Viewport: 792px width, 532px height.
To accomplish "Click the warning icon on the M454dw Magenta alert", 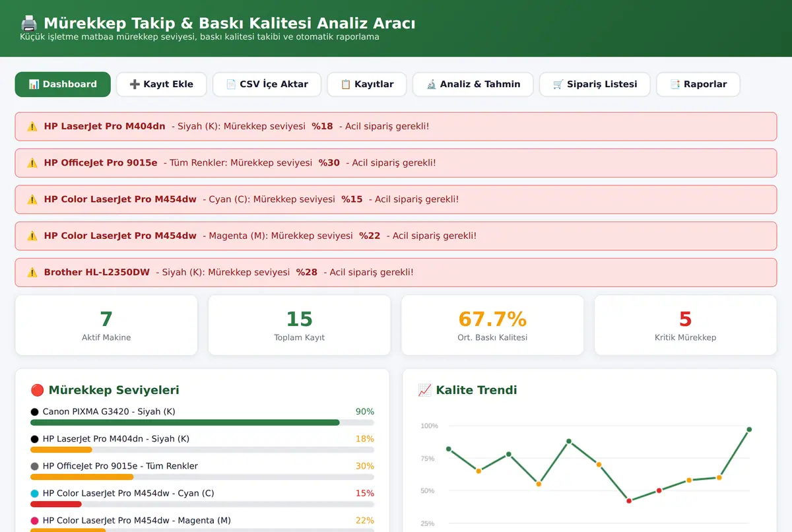I will coord(32,236).
